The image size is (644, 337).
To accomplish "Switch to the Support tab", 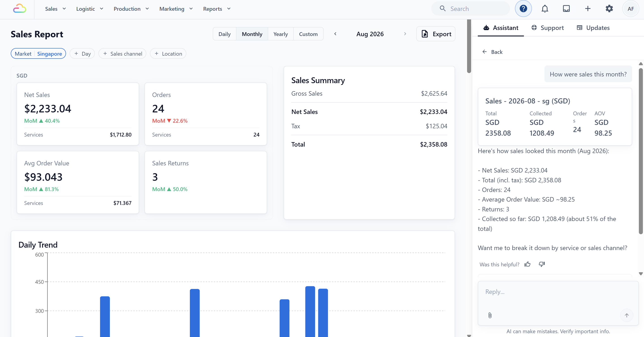I will (548, 28).
